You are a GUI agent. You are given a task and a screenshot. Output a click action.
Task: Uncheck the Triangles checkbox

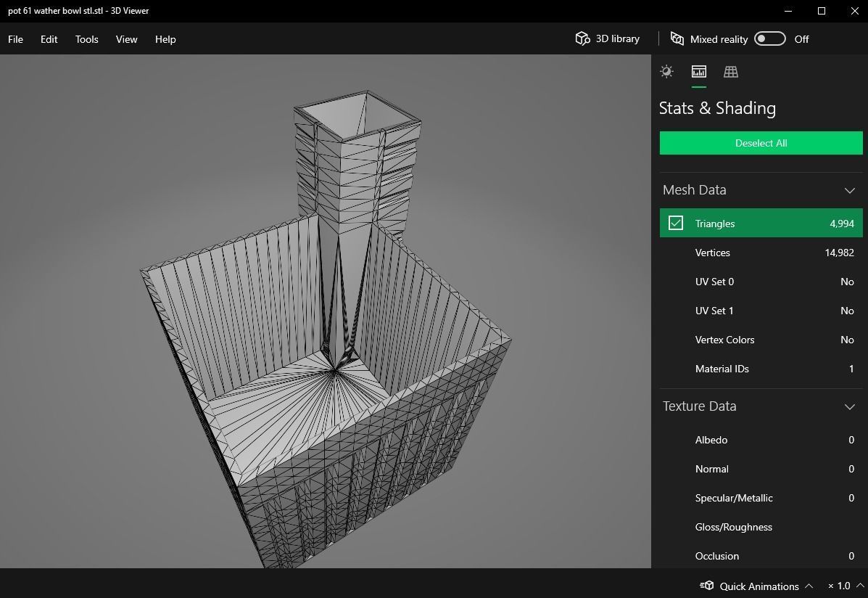click(x=675, y=223)
